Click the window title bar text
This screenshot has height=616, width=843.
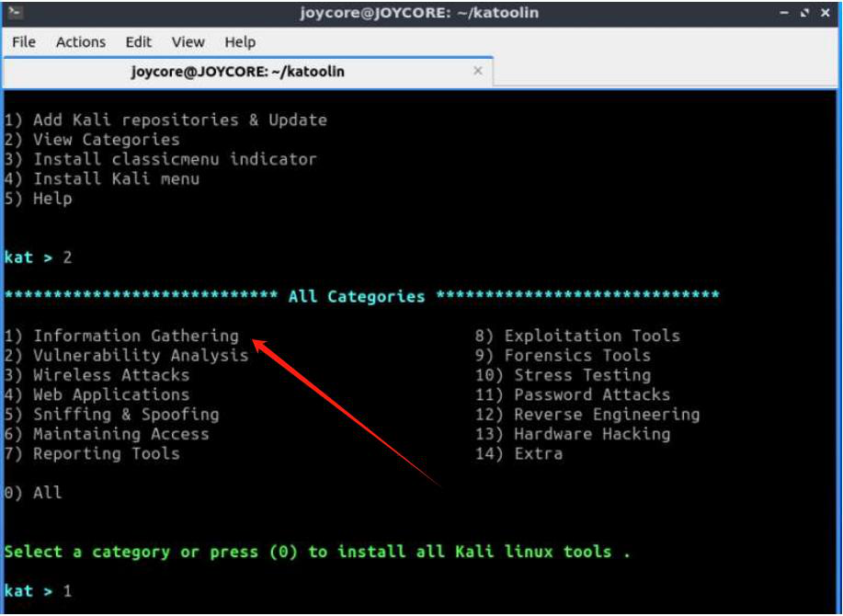pos(419,13)
